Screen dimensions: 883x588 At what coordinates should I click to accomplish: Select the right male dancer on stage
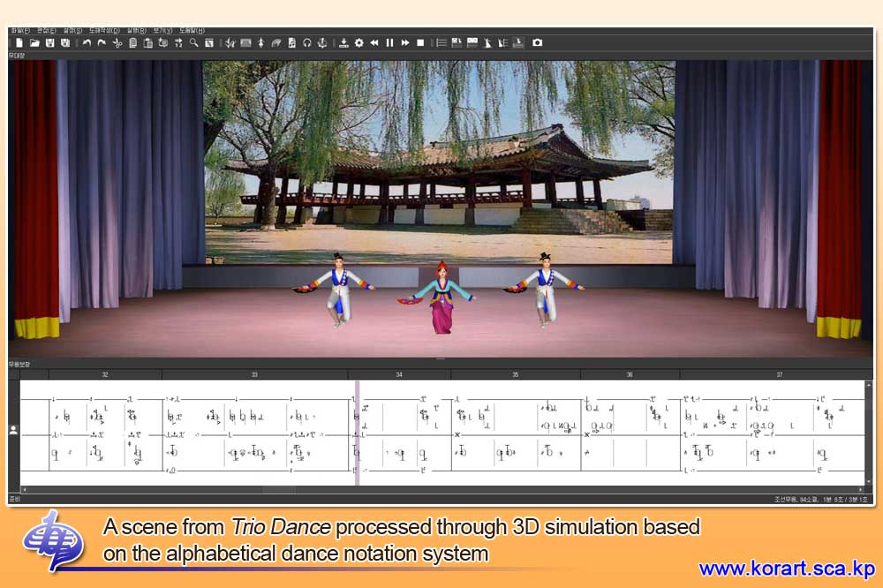(x=545, y=290)
